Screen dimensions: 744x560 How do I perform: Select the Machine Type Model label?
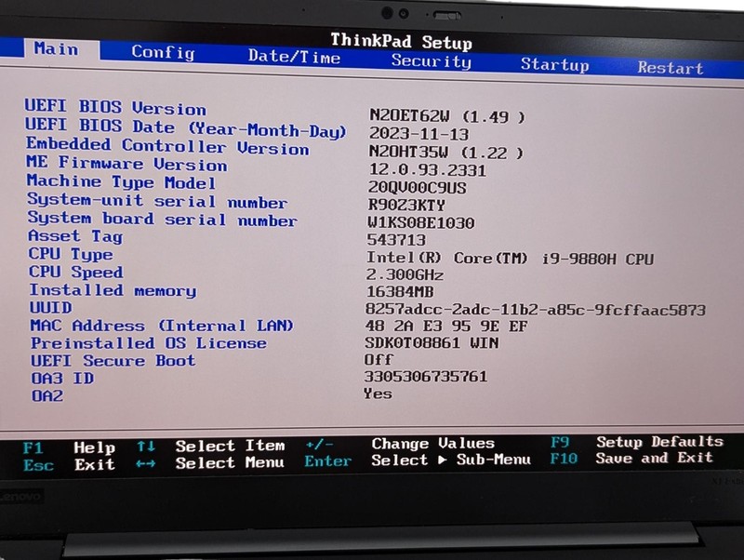pyautogui.click(x=122, y=181)
